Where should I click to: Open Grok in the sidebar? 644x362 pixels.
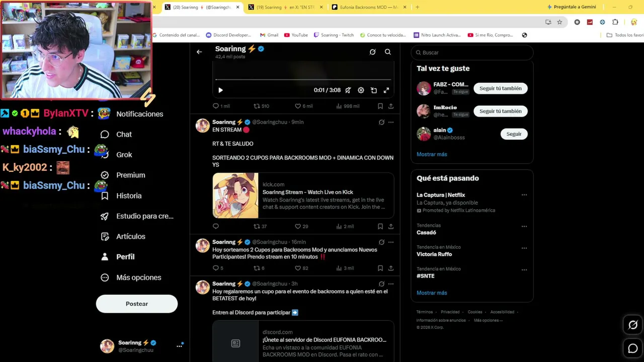click(x=116, y=155)
